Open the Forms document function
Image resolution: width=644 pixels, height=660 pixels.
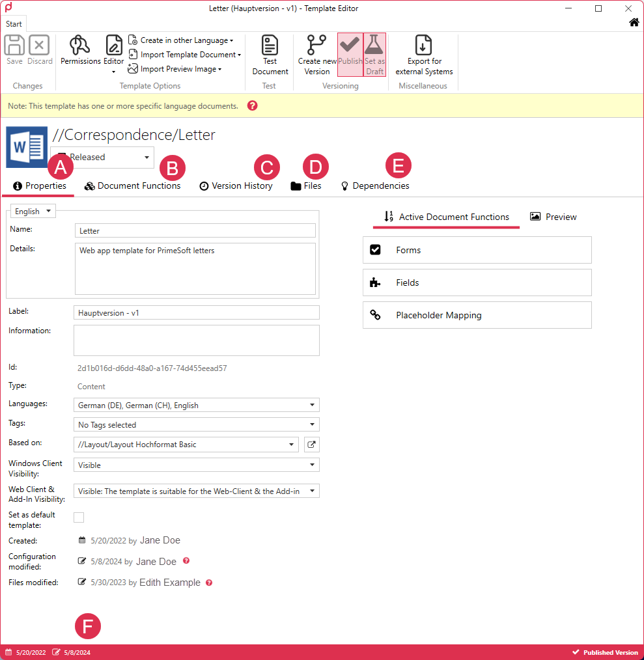tap(477, 250)
